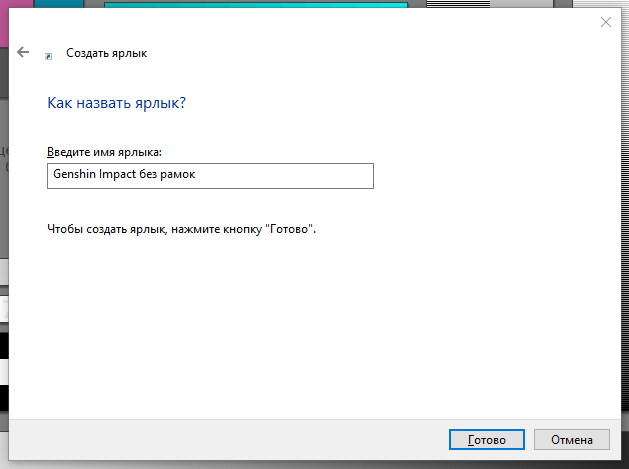Click the Введите имя ярлыка label
The width and height of the screenshot is (629, 469).
(104, 152)
